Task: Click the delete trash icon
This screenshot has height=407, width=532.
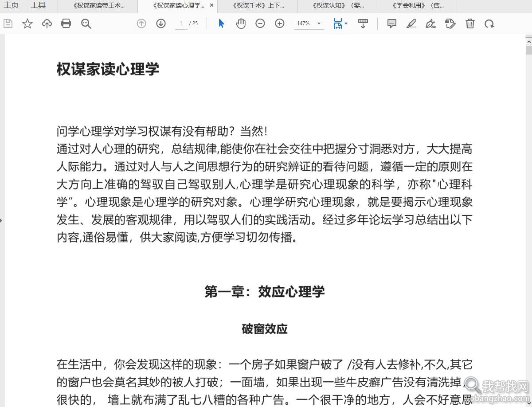Action: 470,23
